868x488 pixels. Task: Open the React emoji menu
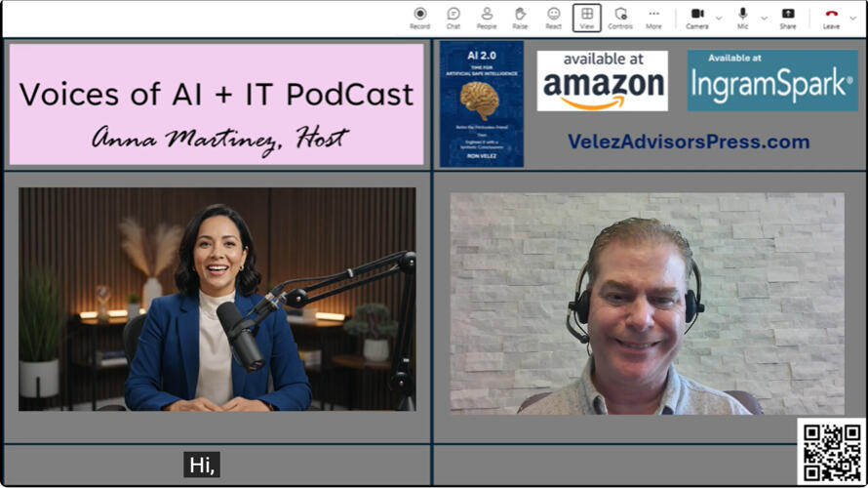click(554, 19)
